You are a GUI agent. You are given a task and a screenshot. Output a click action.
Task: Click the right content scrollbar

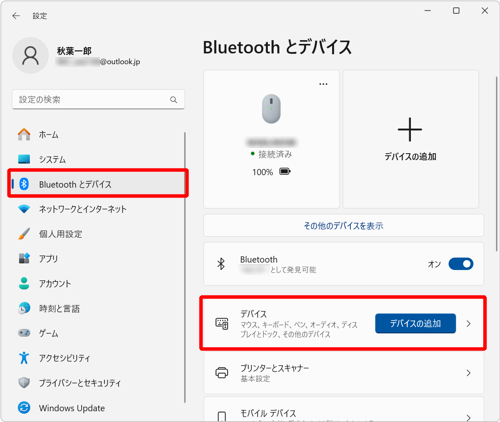497,164
